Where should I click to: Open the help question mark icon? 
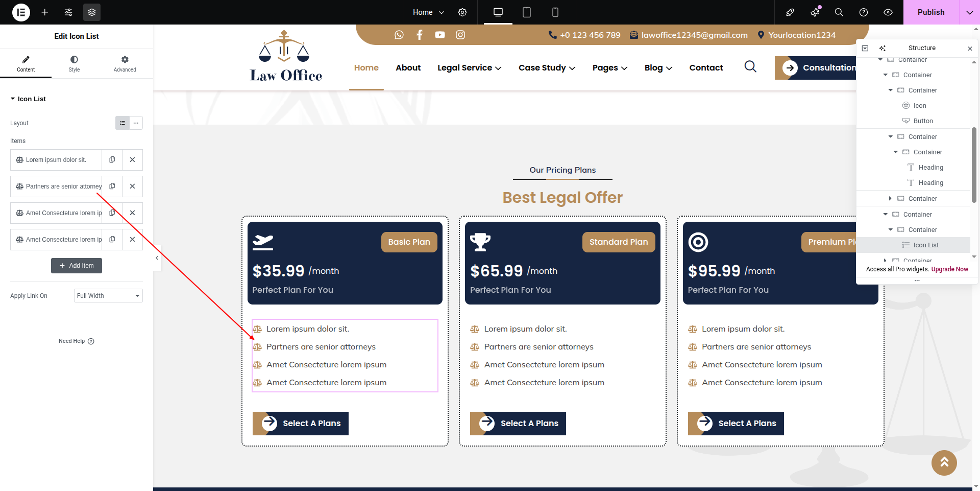tap(864, 12)
